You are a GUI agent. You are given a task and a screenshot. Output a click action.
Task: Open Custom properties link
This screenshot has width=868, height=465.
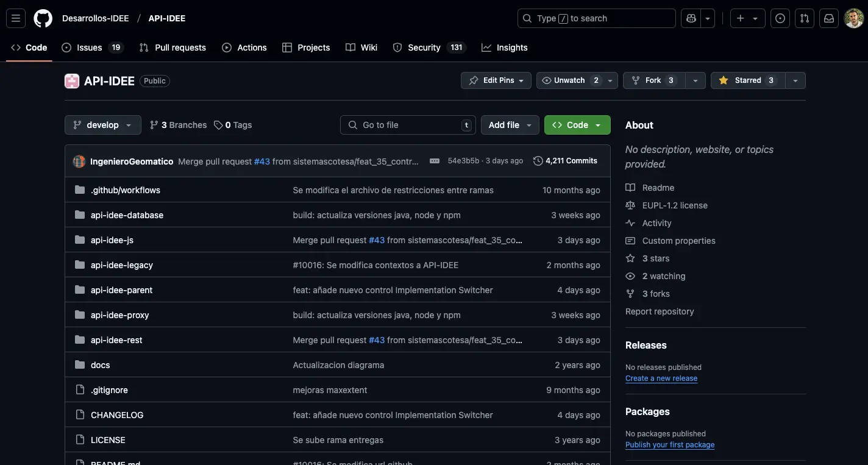(x=671, y=241)
